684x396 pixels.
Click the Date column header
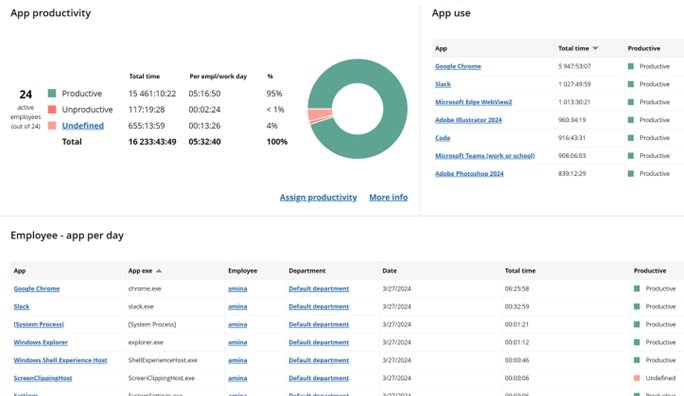coord(390,271)
